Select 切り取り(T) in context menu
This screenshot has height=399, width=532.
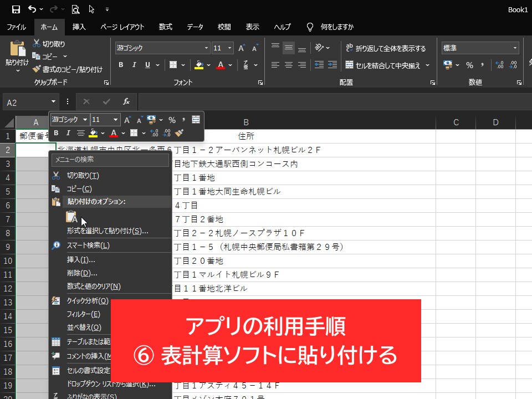coord(111,176)
